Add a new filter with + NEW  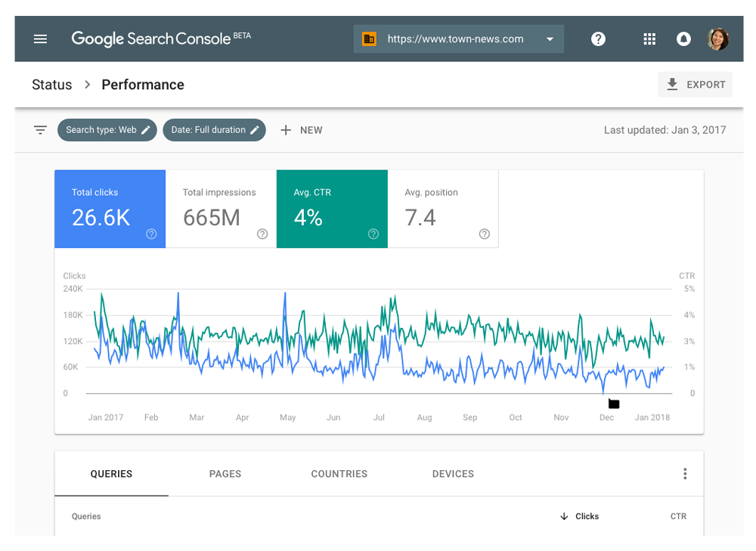[x=301, y=129]
